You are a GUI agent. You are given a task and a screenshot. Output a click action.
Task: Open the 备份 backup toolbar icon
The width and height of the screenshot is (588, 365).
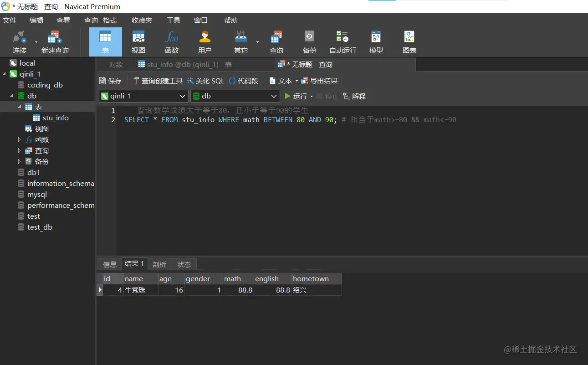pyautogui.click(x=310, y=42)
